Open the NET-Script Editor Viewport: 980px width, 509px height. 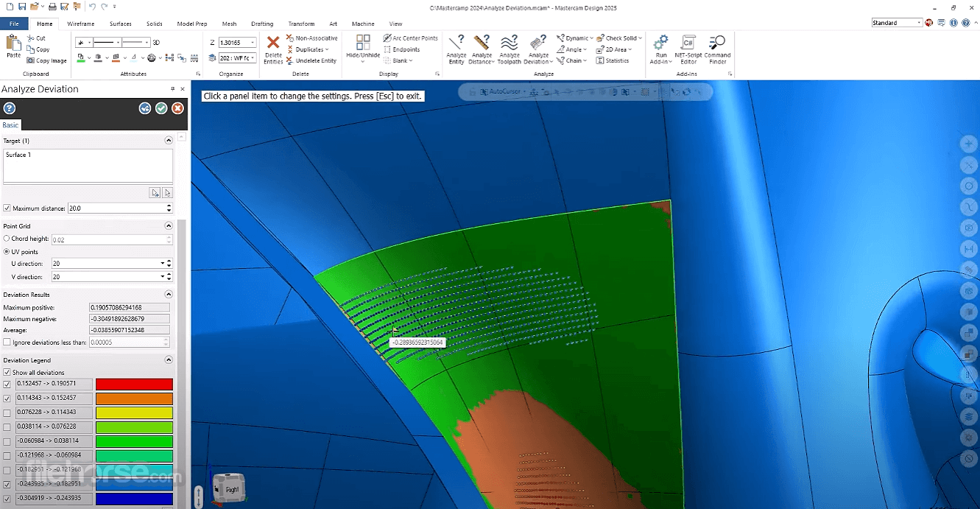click(x=688, y=49)
